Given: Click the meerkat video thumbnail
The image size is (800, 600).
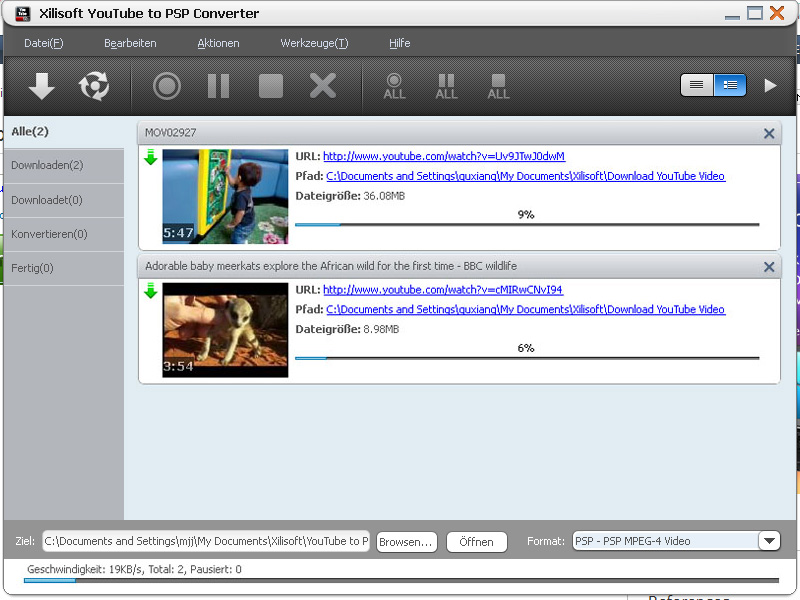Looking at the screenshot, I should pyautogui.click(x=225, y=330).
